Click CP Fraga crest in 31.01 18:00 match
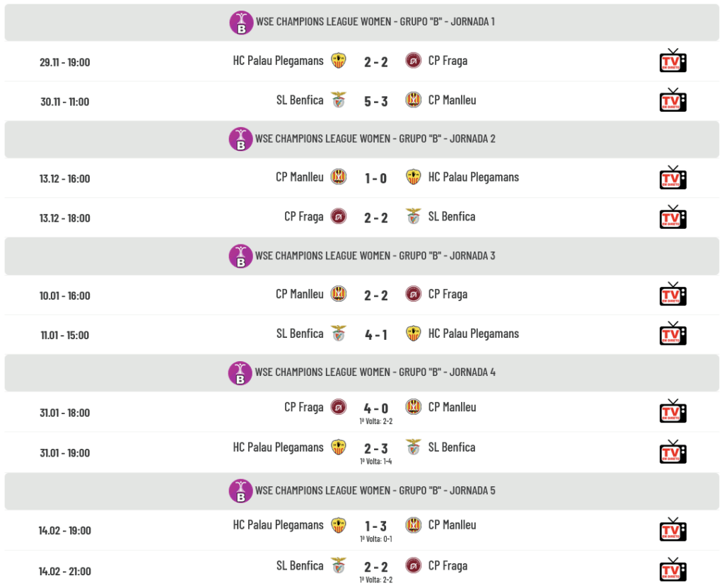The width and height of the screenshot is (724, 588). tap(339, 407)
